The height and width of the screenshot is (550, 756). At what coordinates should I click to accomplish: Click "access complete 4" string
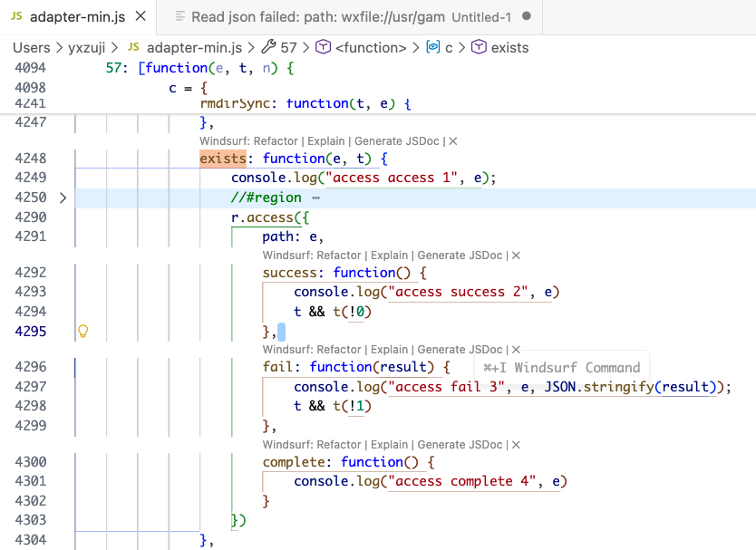click(x=462, y=481)
